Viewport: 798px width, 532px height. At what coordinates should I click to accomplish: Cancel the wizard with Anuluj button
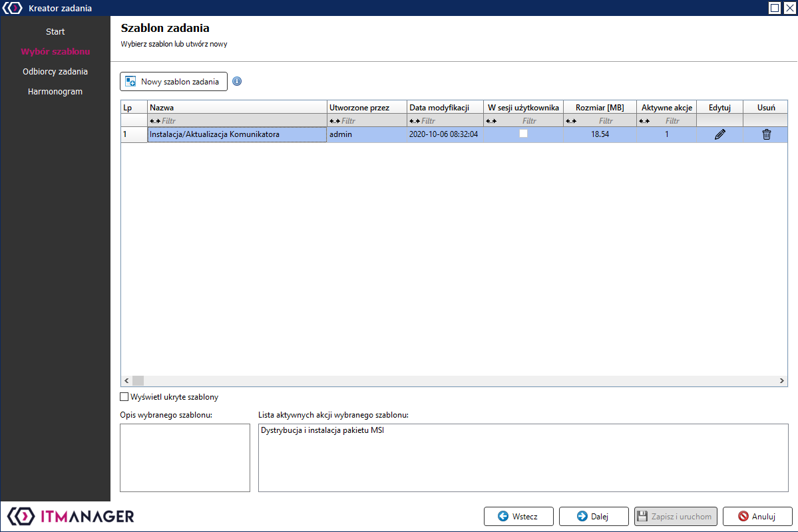pyautogui.click(x=757, y=516)
